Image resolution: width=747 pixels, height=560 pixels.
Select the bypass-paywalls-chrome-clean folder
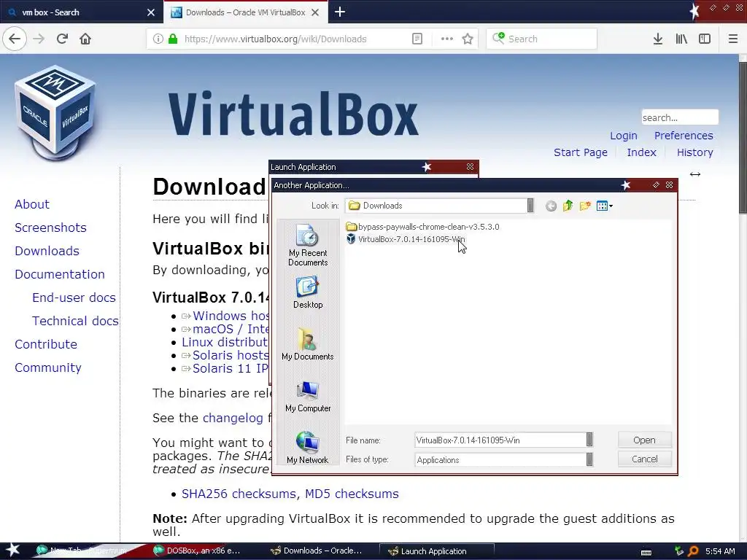(x=422, y=227)
